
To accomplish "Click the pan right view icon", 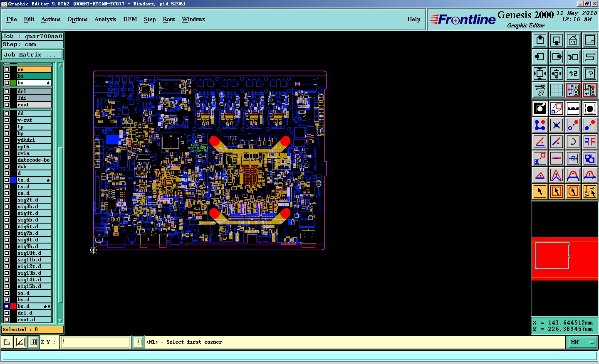I will tap(557, 57).
